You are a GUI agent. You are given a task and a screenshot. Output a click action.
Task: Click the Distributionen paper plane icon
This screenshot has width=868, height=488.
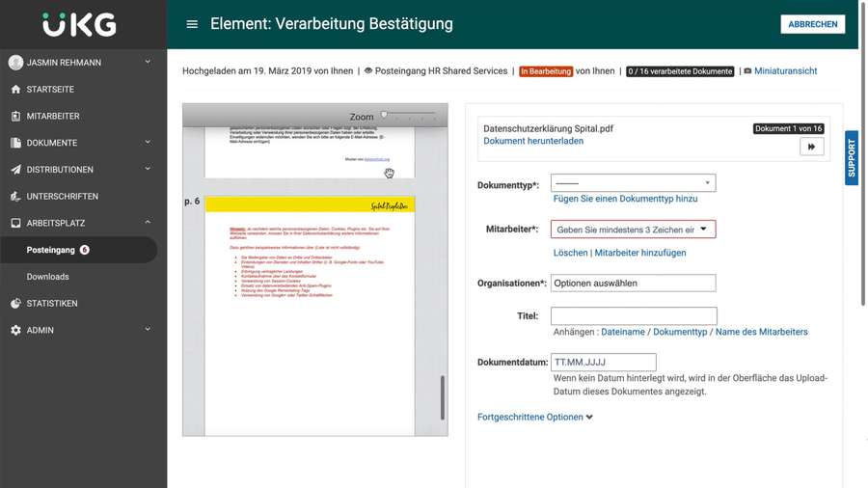coord(15,170)
